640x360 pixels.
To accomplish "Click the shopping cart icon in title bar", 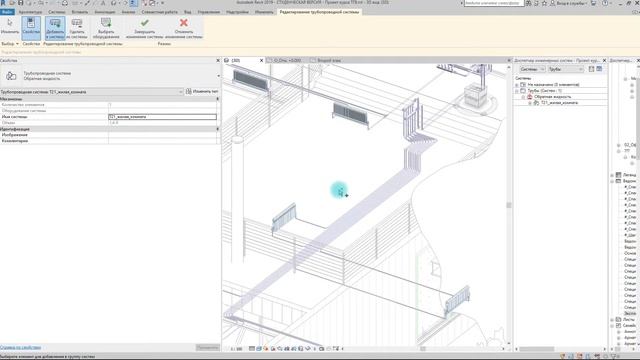I will tap(593, 3).
